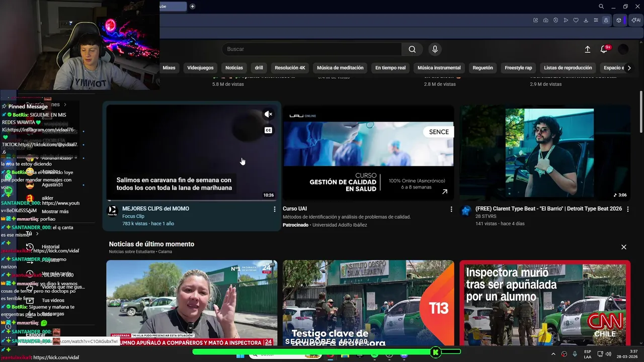Open the easy setup sliders icon
This screenshot has height=362, width=644.
point(596,20)
